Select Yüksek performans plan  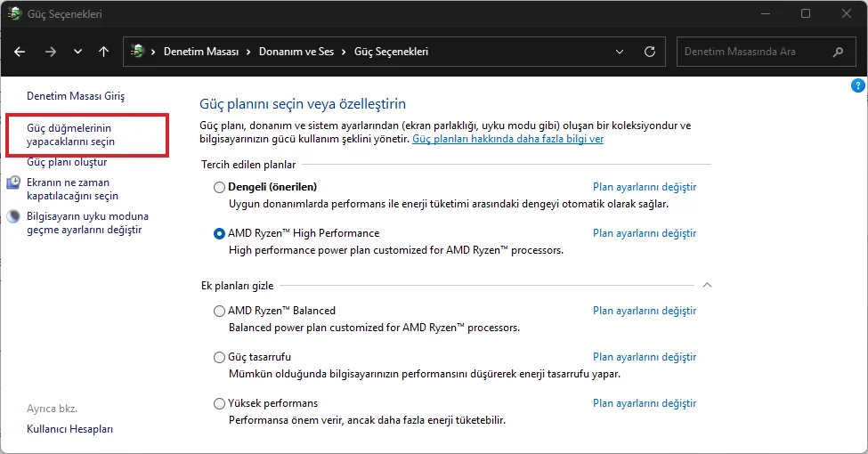point(219,403)
